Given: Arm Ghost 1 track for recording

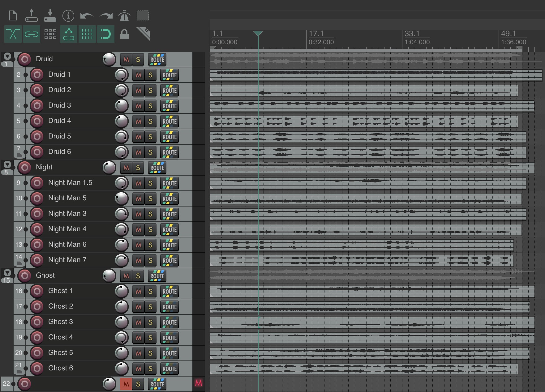Looking at the screenshot, I should click(x=37, y=291).
